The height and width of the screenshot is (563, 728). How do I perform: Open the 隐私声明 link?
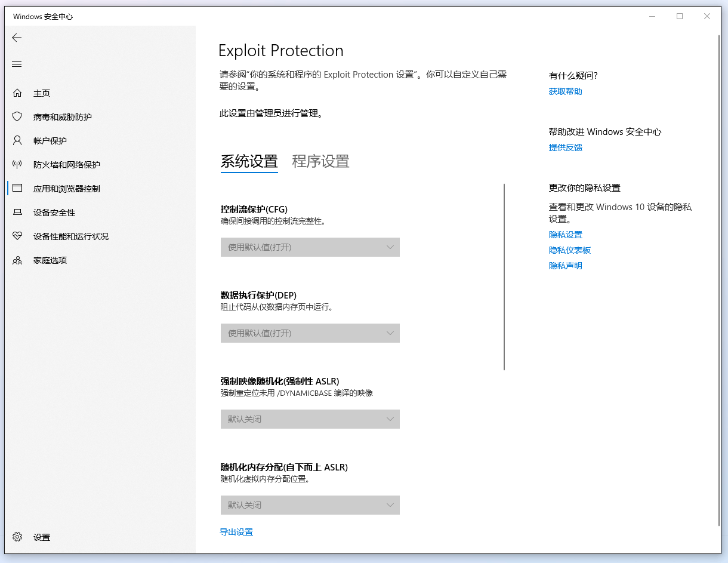566,266
